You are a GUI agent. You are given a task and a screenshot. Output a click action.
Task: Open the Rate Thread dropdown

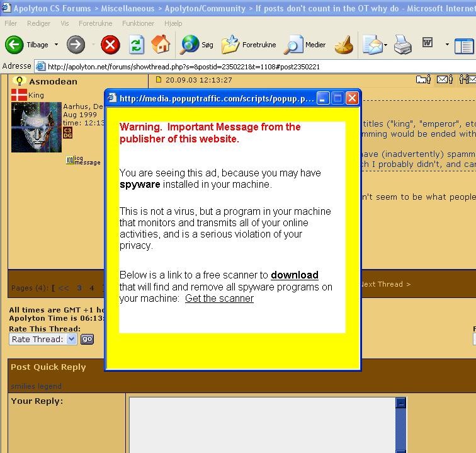[43, 339]
